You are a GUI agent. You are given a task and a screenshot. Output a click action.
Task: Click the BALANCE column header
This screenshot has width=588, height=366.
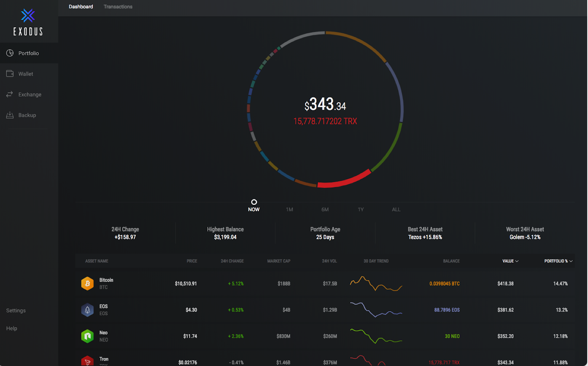(x=451, y=261)
